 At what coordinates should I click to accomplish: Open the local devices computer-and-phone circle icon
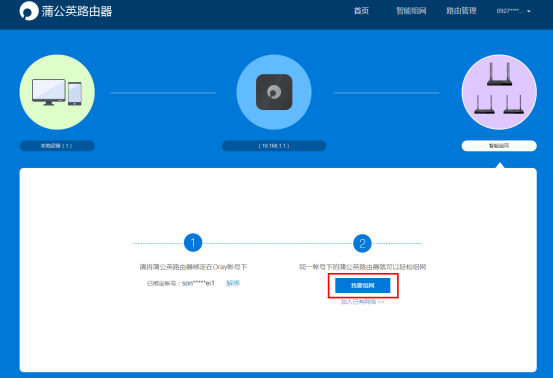click(57, 92)
